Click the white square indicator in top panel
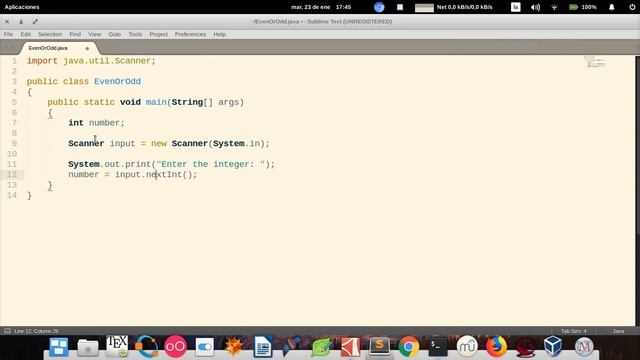The width and height of the screenshot is (640, 360). coord(400,7)
